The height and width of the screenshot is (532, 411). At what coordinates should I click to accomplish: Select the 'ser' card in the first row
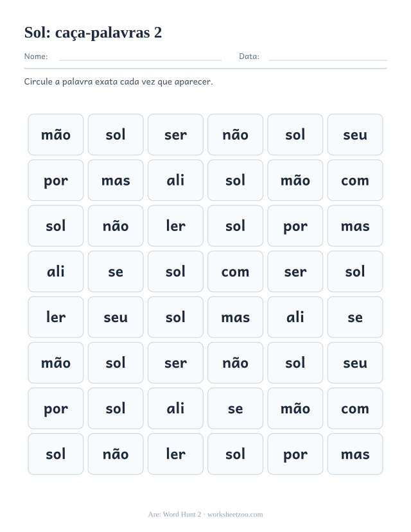[x=175, y=135]
